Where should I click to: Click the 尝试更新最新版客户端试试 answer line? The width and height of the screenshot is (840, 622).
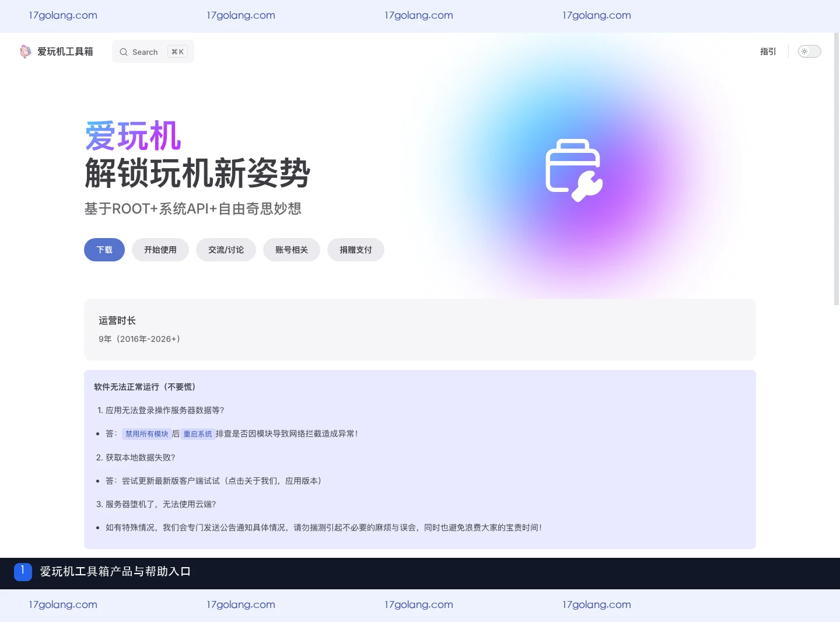pos(213,481)
